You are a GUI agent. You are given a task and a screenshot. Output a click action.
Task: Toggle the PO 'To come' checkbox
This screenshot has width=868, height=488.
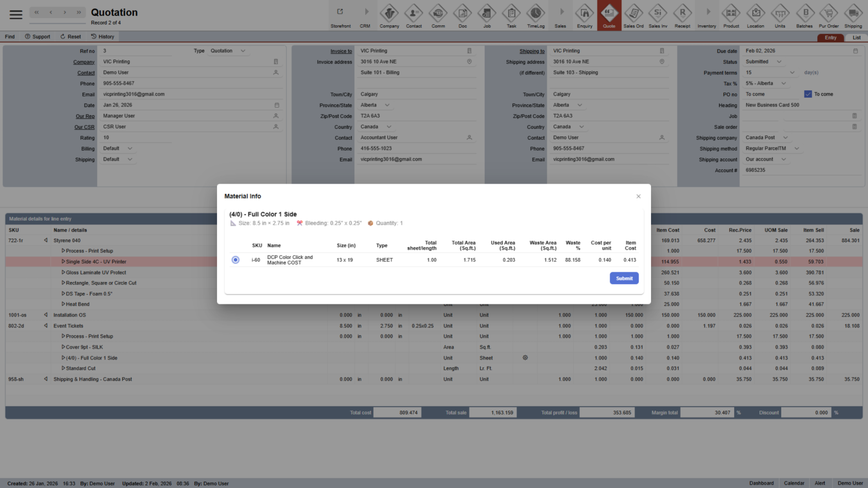[x=808, y=94]
